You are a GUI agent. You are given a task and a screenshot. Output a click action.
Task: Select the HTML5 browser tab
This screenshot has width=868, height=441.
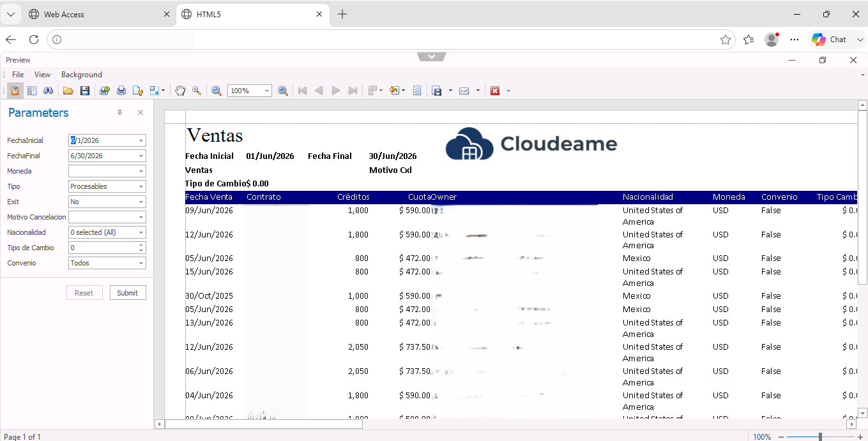click(252, 14)
